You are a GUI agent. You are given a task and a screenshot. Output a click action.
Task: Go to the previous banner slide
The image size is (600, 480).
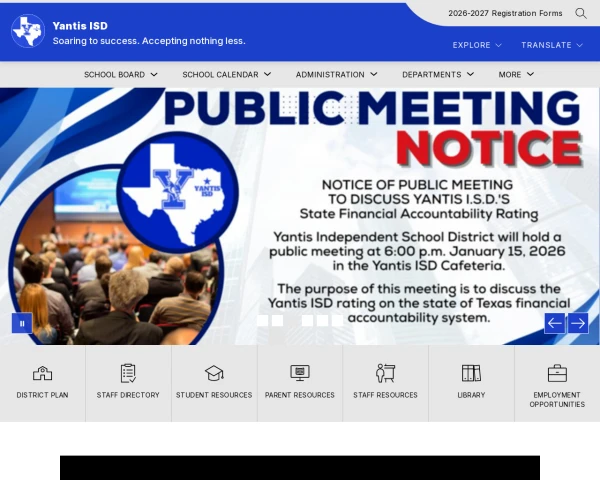[554, 323]
